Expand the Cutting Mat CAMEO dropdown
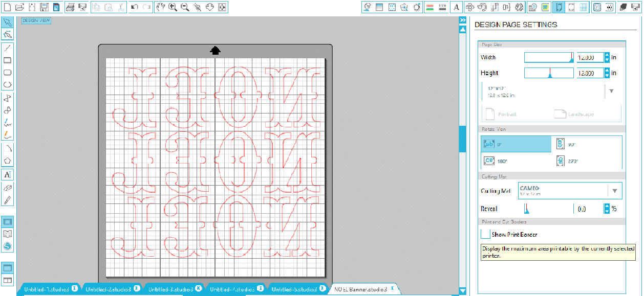This screenshot has width=644, height=296. point(614,191)
